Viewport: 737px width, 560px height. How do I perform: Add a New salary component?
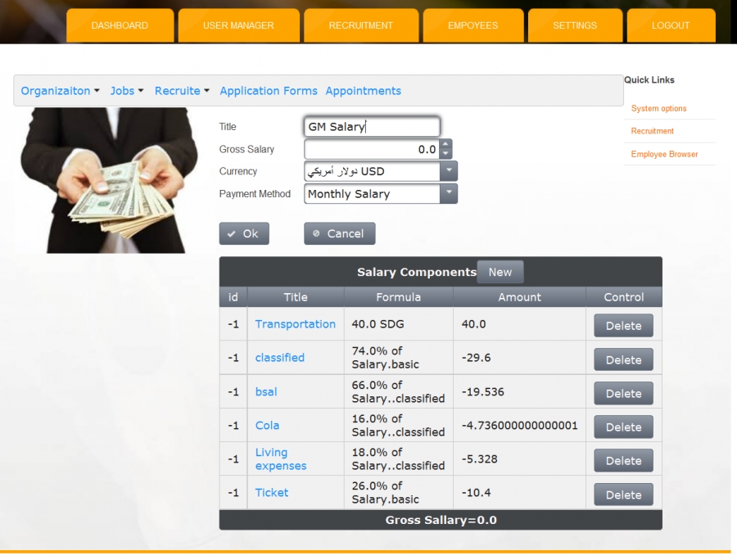(500, 273)
